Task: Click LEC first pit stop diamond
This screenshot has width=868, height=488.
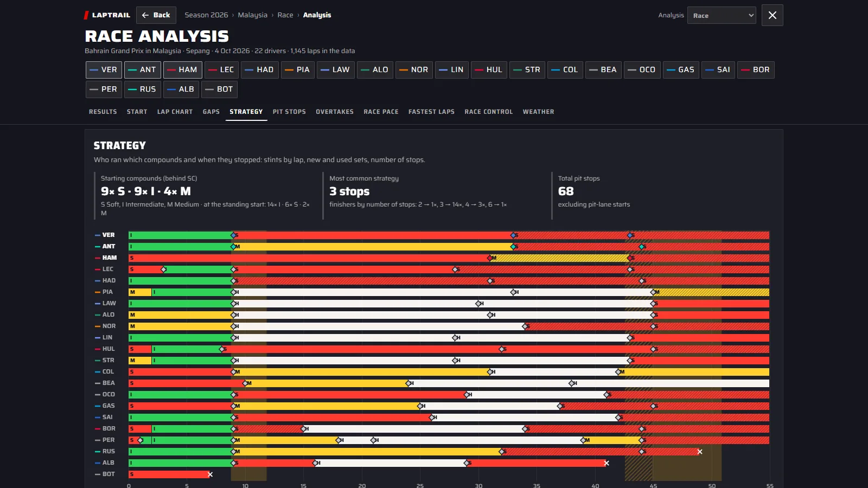Action: pos(164,269)
